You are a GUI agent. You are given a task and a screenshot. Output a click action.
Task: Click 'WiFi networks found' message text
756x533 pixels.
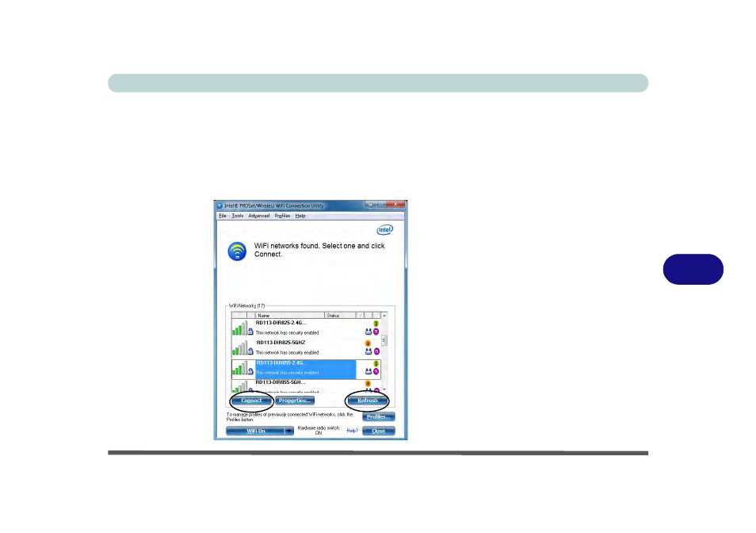point(319,250)
